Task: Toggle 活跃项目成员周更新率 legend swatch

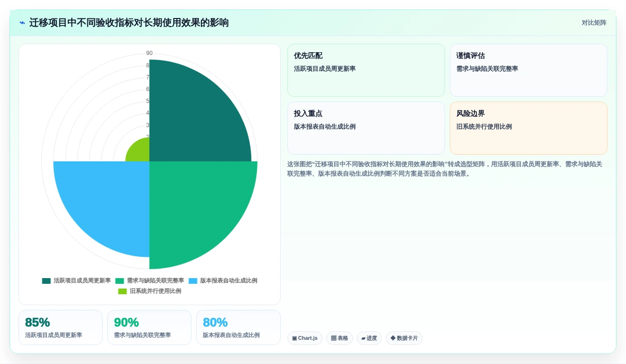Action: 46,281
